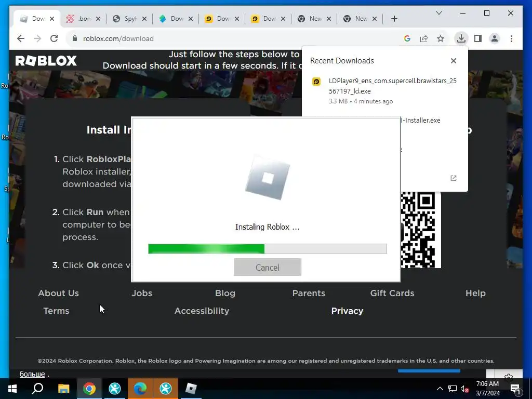
Task: Open Microsoft Edge from the taskbar
Action: (140, 389)
